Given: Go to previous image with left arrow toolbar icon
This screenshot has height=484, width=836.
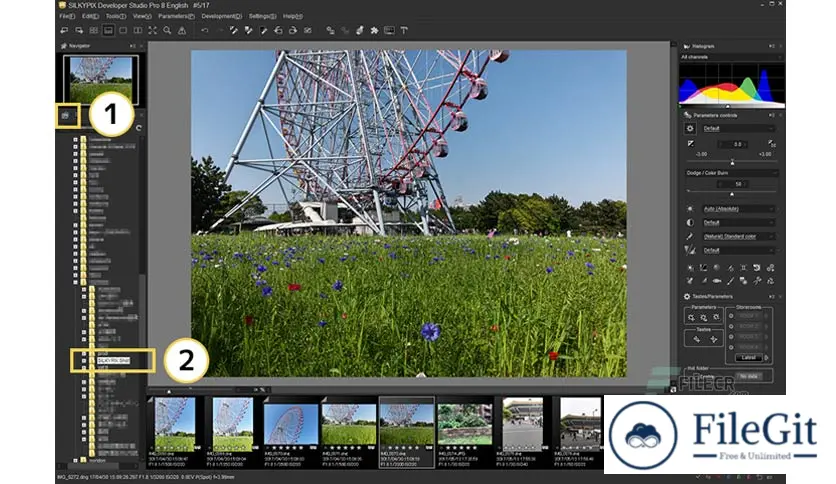Looking at the screenshot, I should tap(65, 30).
